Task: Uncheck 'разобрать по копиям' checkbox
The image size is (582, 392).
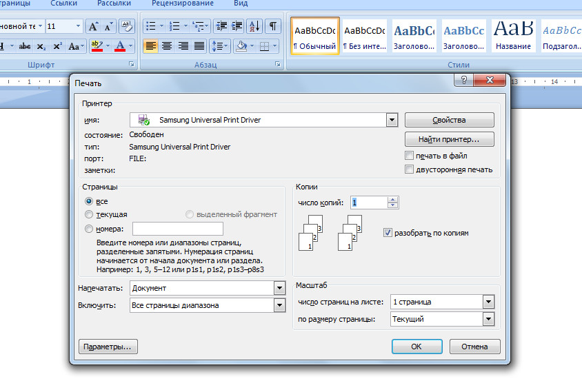Action: (x=388, y=233)
